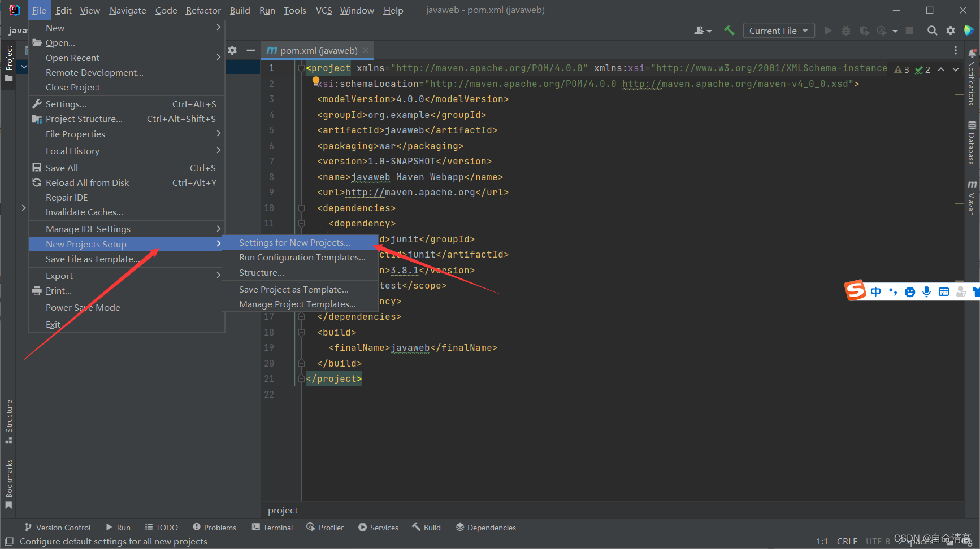Click the JetBrains Toolbox colorful icon
The image size is (980, 549).
coord(969,30)
